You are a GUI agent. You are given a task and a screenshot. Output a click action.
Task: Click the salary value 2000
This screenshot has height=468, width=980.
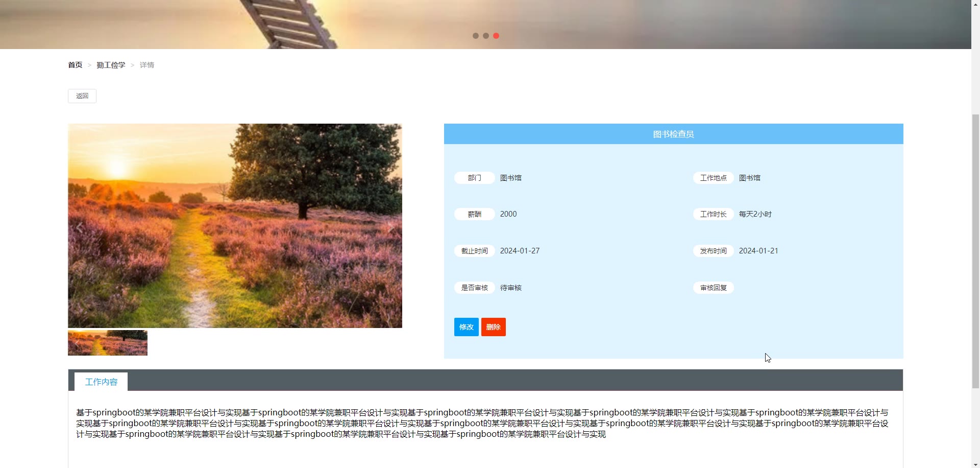pos(508,214)
